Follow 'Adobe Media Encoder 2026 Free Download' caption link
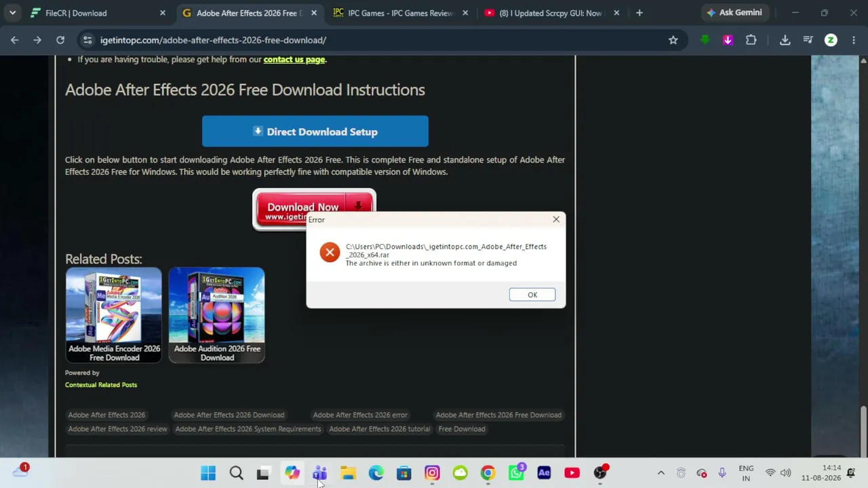This screenshot has height=488, width=868. click(114, 353)
